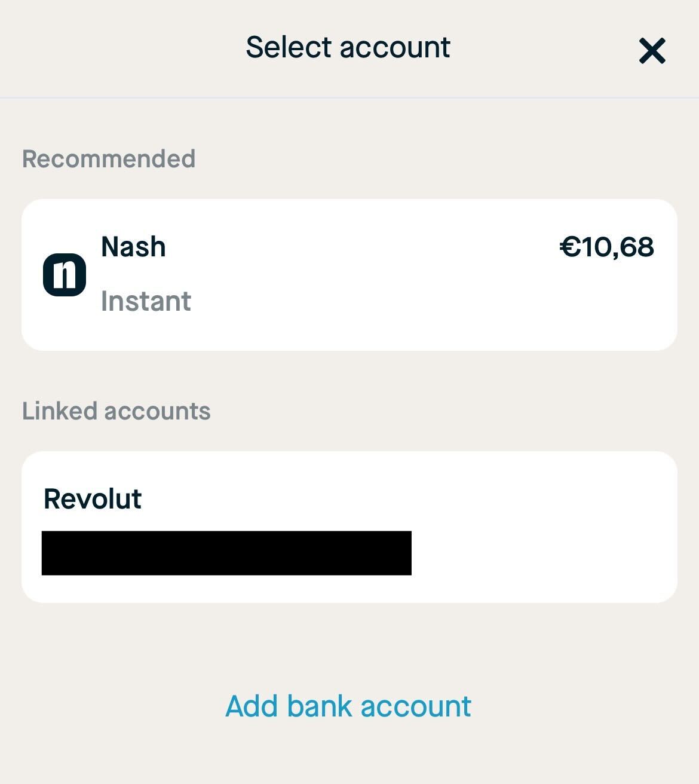The width and height of the screenshot is (699, 784).
Task: Click the Instant label under Nash
Action: click(x=146, y=301)
